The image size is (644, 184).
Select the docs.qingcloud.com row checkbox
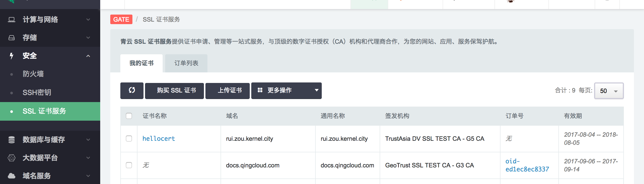(129, 165)
